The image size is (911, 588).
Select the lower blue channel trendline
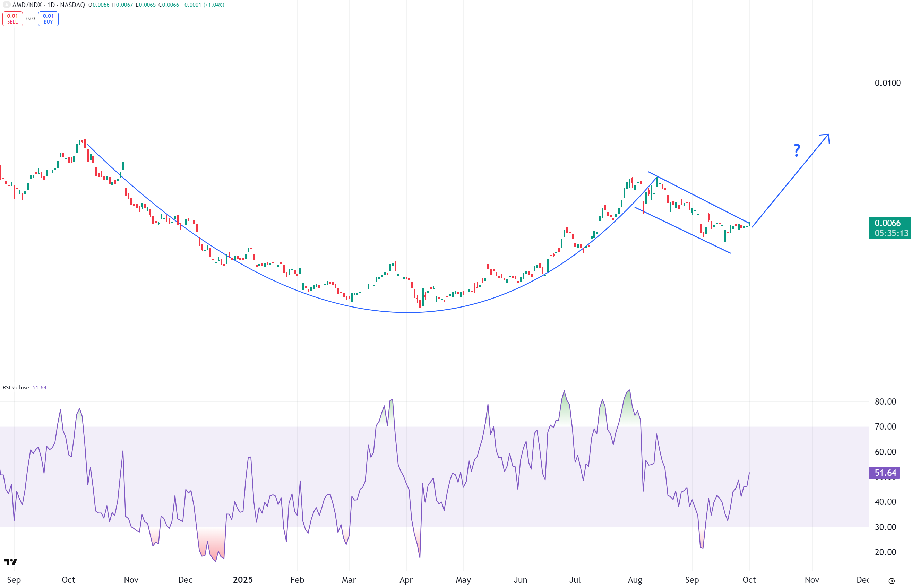click(684, 231)
